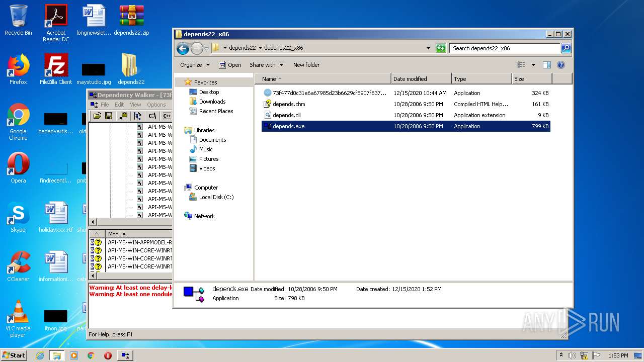This screenshot has height=362, width=644.
Task: Open the File menu in Dependency Walker
Action: 105,105
